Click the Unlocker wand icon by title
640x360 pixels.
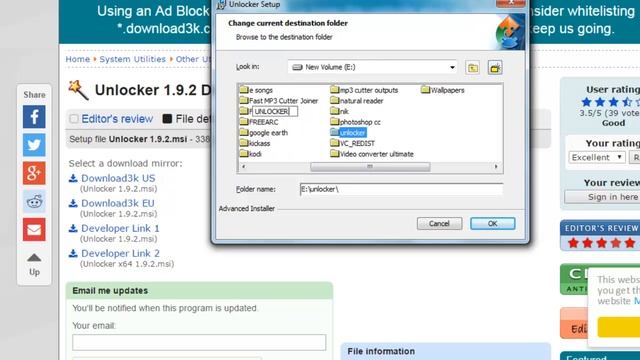pyautogui.click(x=78, y=90)
